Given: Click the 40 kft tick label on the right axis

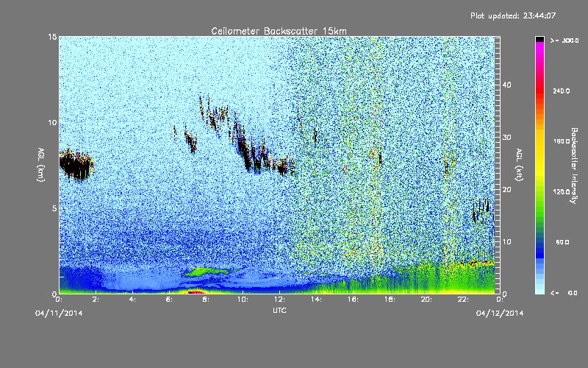Looking at the screenshot, I should pos(506,85).
